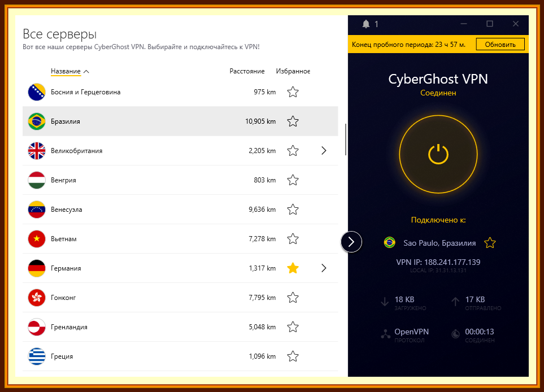Click the Greenland flag icon
The height and width of the screenshot is (392, 544).
point(37,327)
